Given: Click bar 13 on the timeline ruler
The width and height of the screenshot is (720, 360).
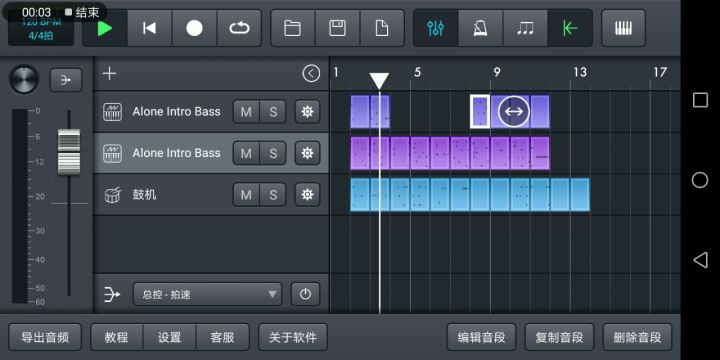Looking at the screenshot, I should click(579, 73).
